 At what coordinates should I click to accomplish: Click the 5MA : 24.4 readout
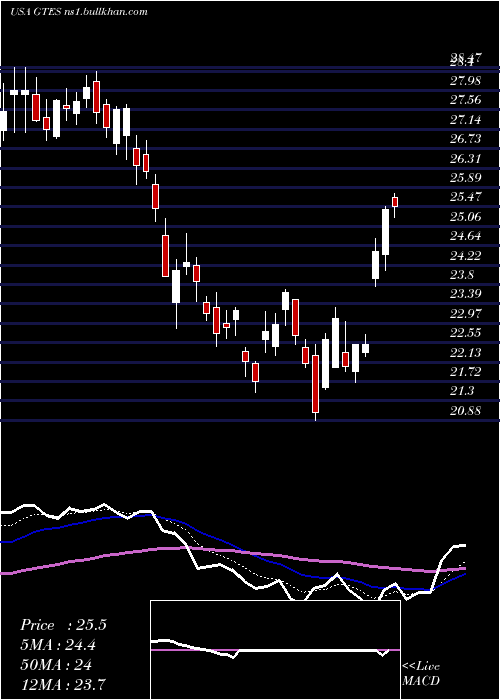click(x=58, y=645)
